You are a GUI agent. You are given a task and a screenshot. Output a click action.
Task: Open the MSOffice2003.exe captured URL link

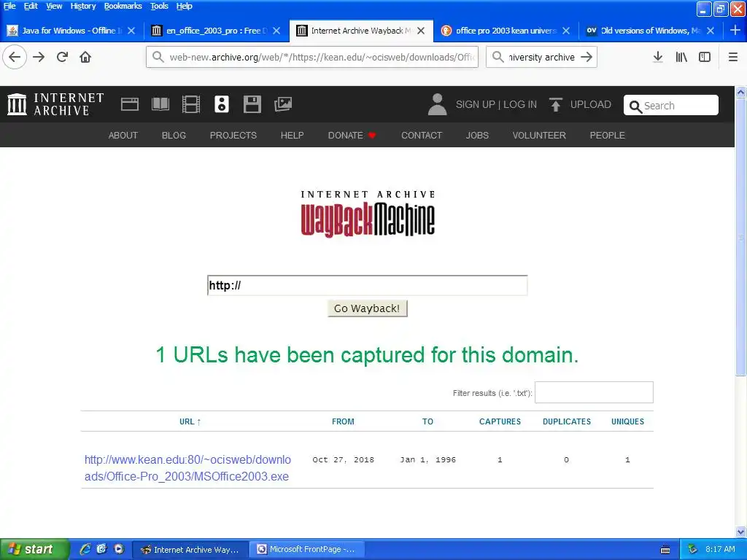pyautogui.click(x=187, y=467)
